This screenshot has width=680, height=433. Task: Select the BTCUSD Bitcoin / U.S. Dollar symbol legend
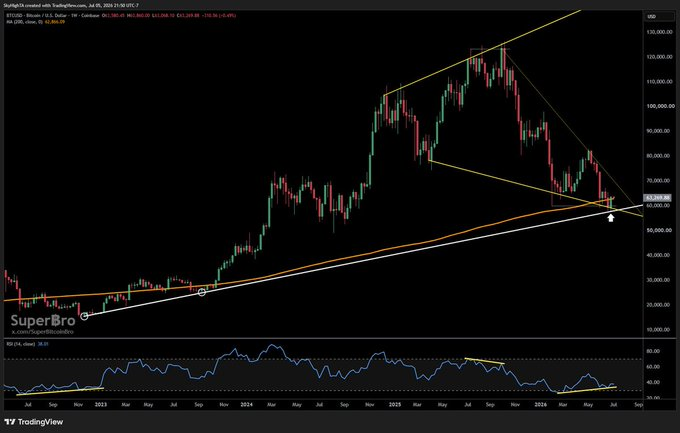(52, 16)
